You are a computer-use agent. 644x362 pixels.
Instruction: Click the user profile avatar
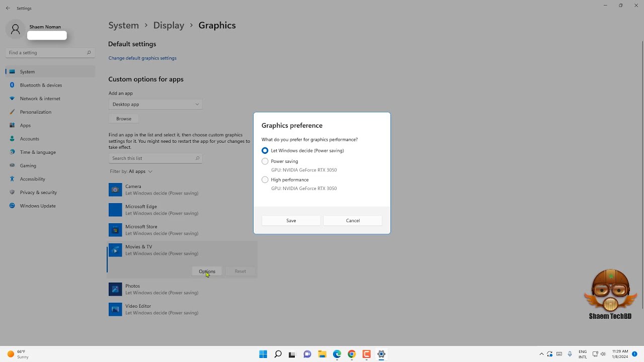[15, 29]
